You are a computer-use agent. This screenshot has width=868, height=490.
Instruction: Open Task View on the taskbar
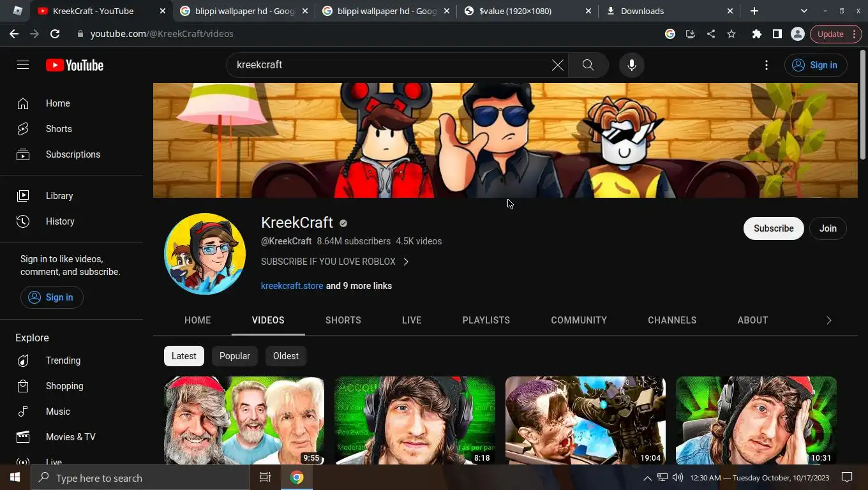(266, 477)
